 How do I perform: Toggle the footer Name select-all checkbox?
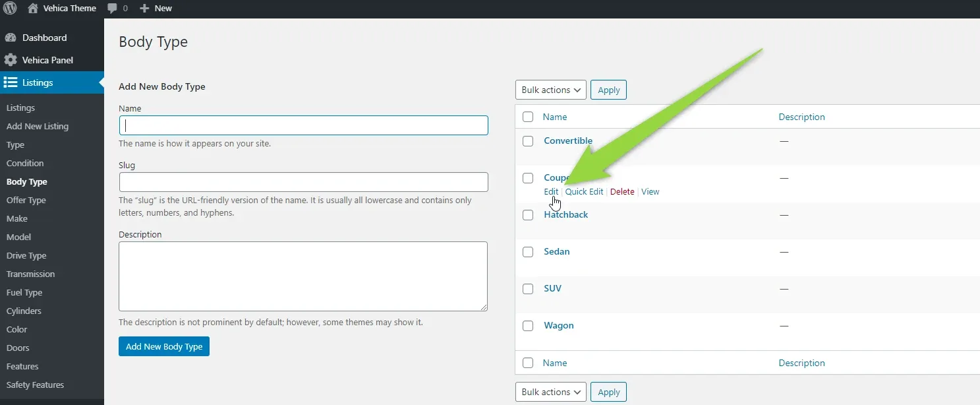528,363
